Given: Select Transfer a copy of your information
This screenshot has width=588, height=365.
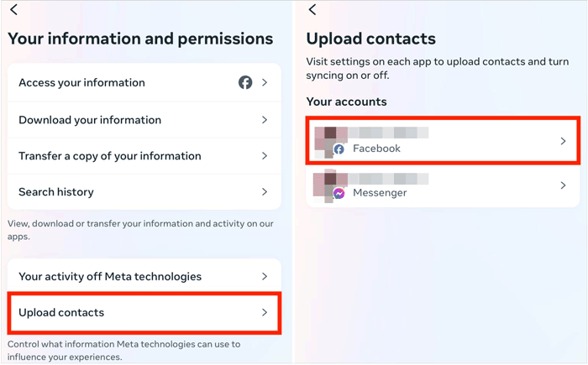Looking at the screenshot, I should pos(109,156).
